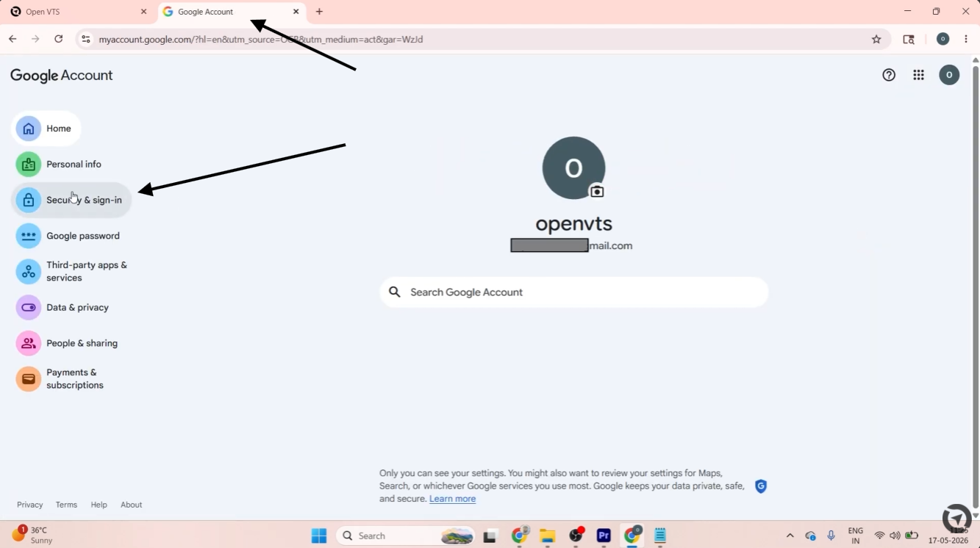
Task: Open Task View on taskbar
Action: pos(490,536)
